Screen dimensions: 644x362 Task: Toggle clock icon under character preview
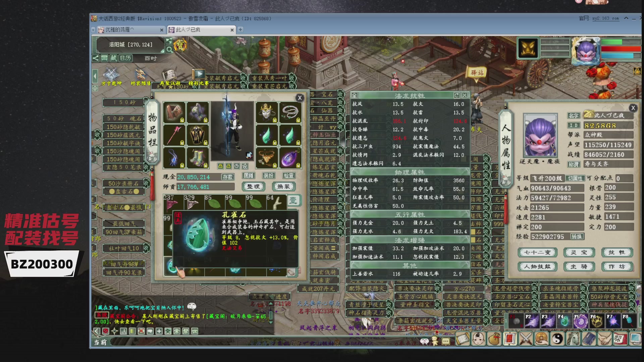click(x=237, y=166)
